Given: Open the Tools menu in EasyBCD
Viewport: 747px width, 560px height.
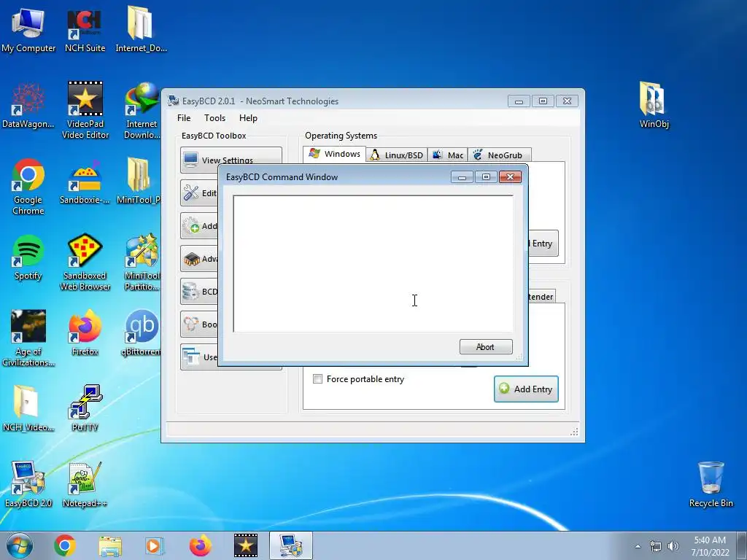Looking at the screenshot, I should point(215,118).
